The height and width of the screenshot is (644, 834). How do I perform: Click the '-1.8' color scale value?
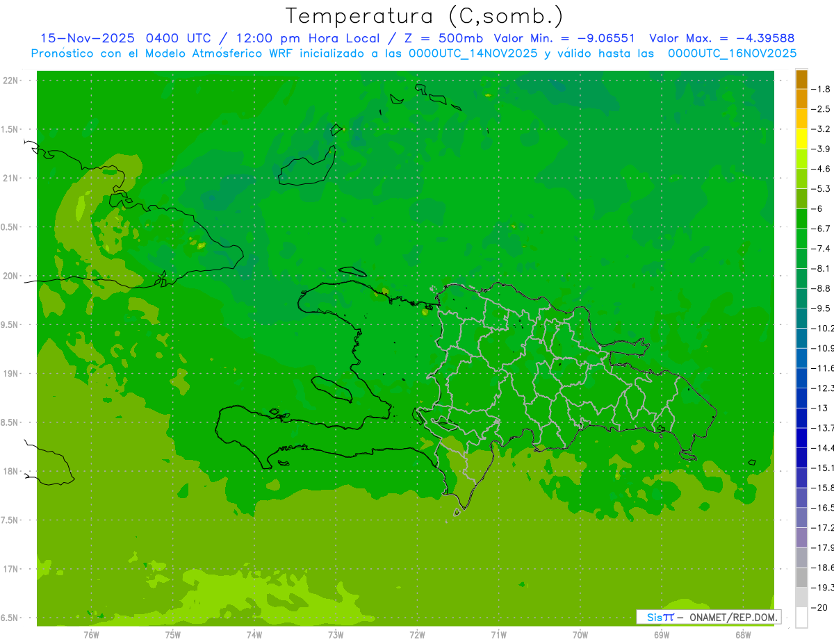click(x=821, y=89)
